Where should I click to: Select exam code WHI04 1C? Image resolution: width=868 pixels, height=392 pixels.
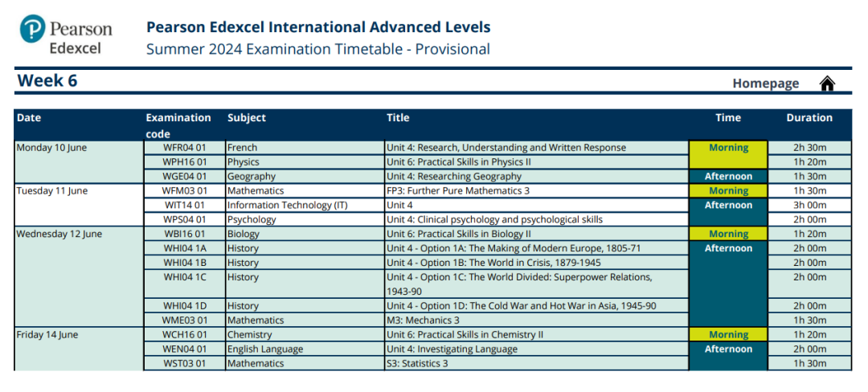pyautogui.click(x=184, y=284)
